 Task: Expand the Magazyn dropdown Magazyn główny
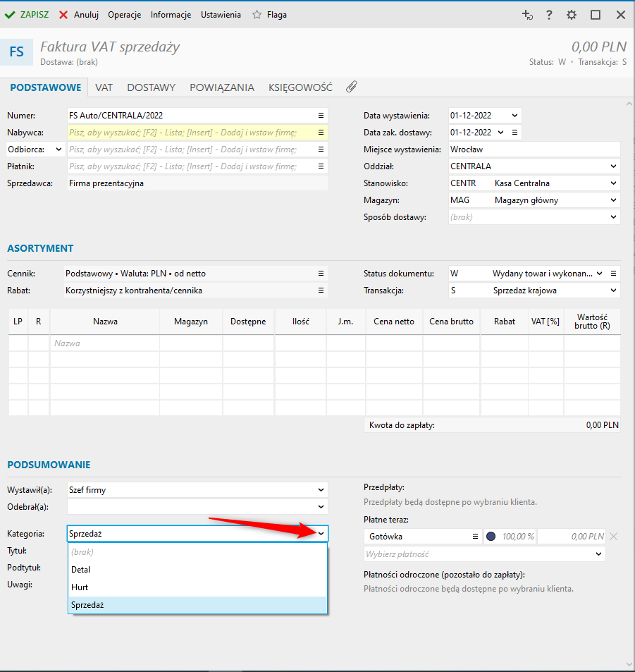click(x=613, y=200)
